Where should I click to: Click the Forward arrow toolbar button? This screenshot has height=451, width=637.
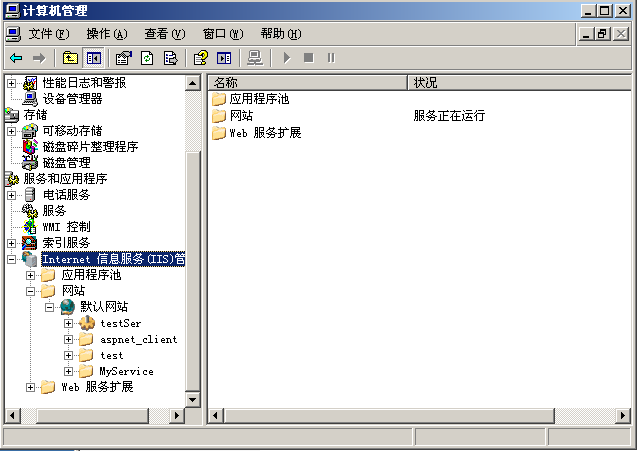[x=39, y=58]
